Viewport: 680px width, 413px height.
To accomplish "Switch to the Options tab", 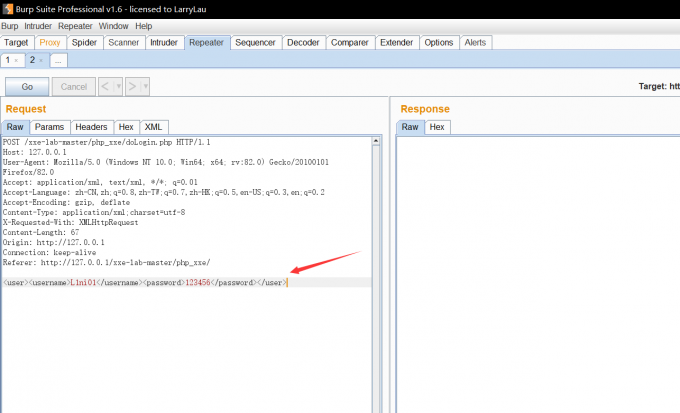I will (x=438, y=43).
